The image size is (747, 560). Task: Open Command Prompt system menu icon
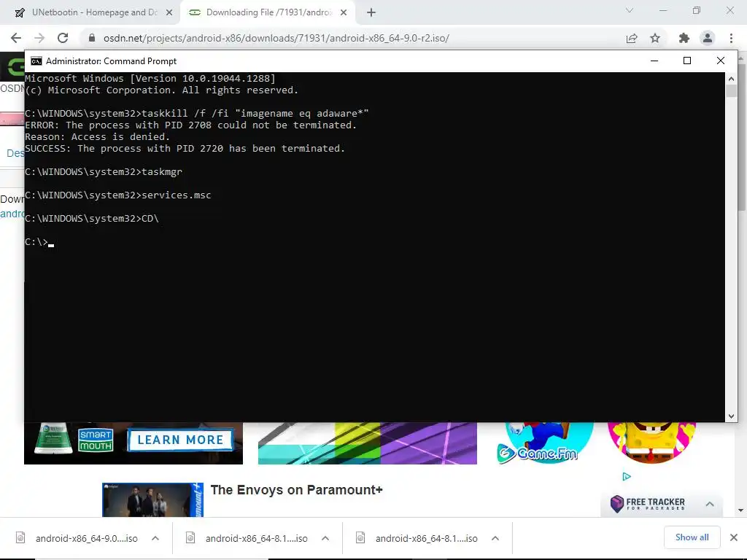36,61
